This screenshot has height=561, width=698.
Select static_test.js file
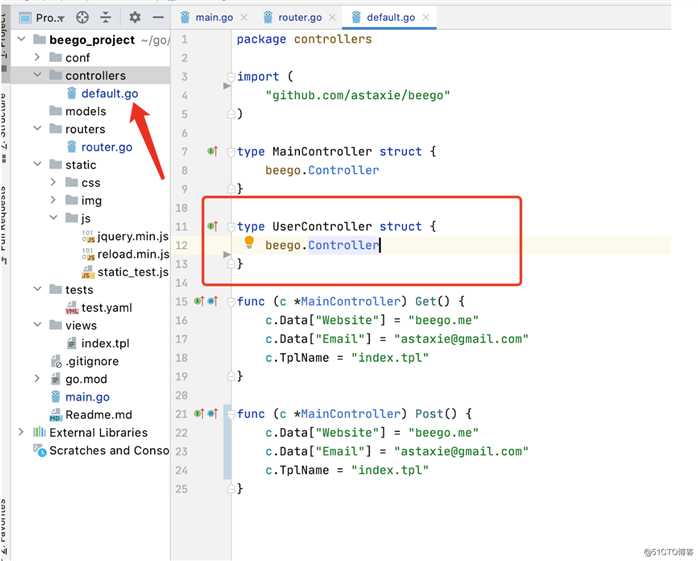(133, 272)
